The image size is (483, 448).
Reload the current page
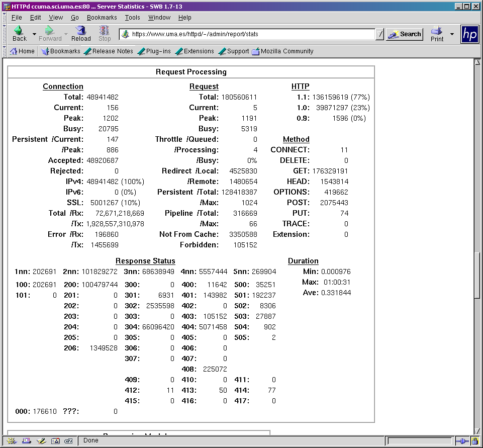tap(81, 34)
